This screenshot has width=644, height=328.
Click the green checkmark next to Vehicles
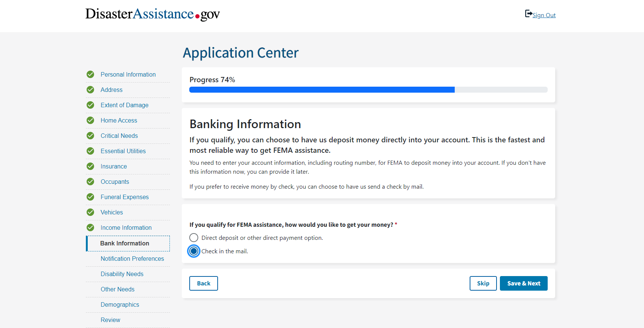[x=90, y=212]
